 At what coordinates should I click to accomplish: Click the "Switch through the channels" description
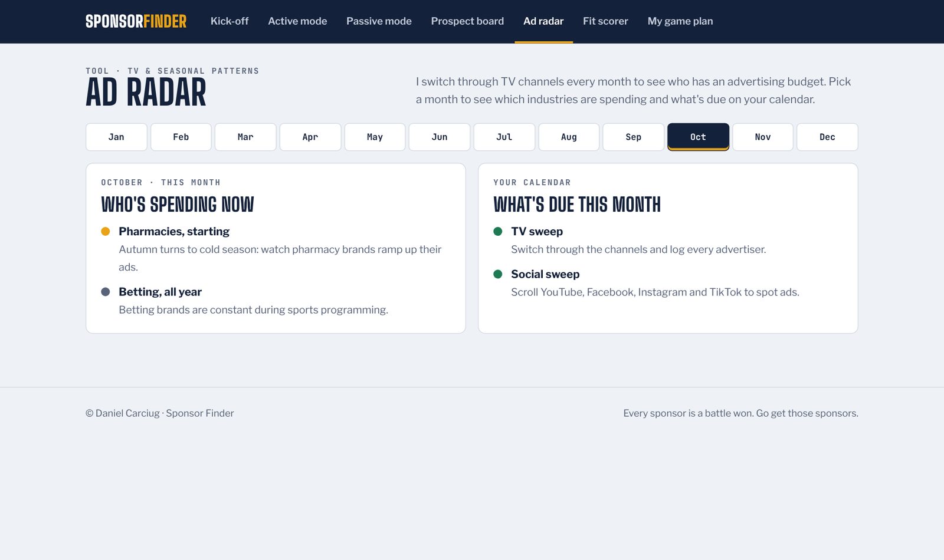click(x=638, y=250)
